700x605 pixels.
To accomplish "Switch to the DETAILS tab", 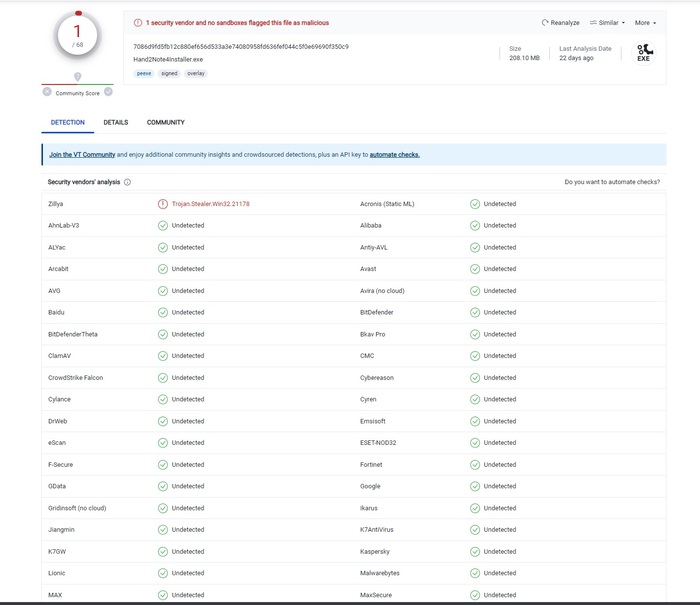I will click(x=115, y=123).
